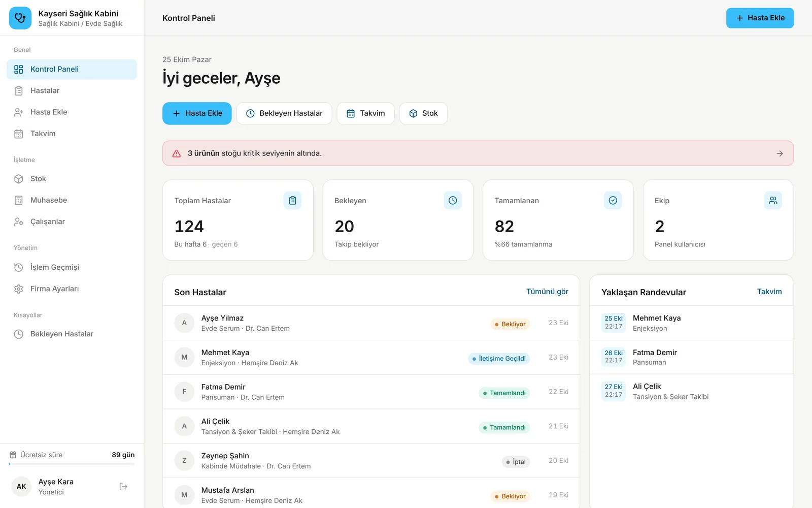Image resolution: width=812 pixels, height=508 pixels.
Task: Open the 26 Eki Fatma Demir appointment
Action: click(x=691, y=357)
